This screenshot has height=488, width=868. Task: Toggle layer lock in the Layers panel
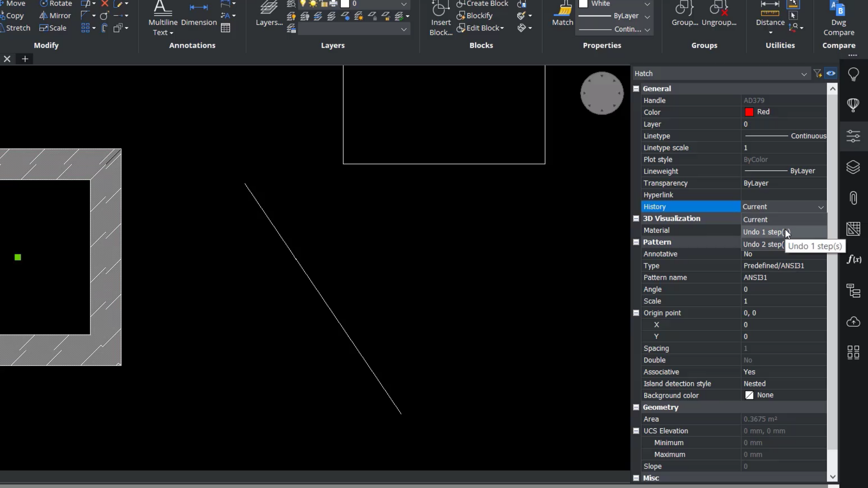[x=373, y=16]
